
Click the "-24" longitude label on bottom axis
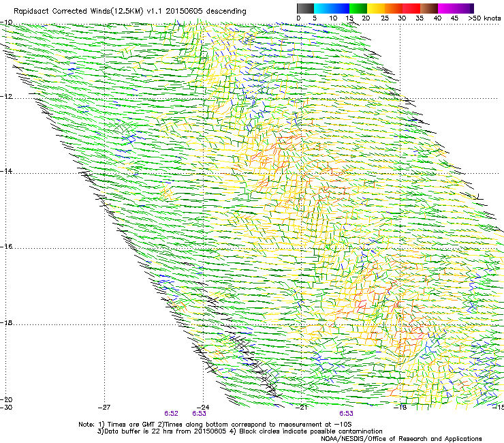203,408
